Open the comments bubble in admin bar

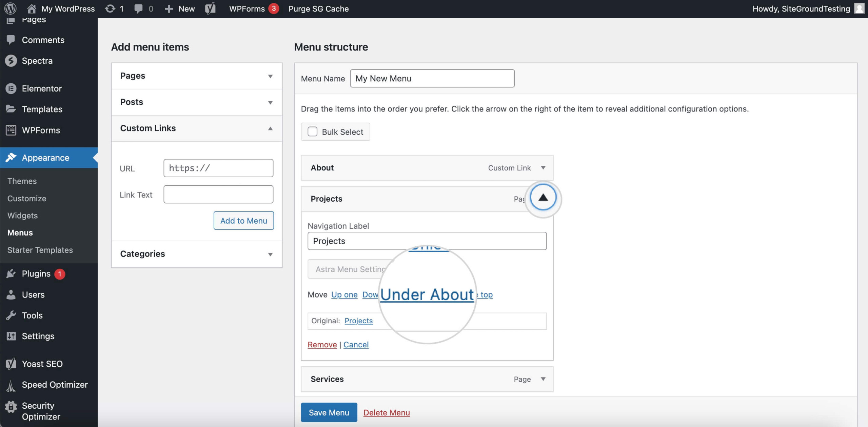tap(138, 8)
